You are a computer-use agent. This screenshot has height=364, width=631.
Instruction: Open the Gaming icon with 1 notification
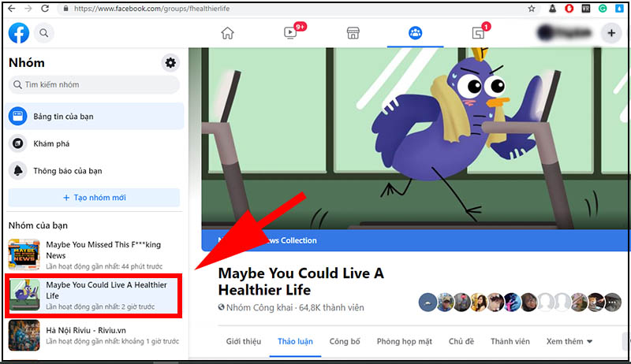point(478,33)
